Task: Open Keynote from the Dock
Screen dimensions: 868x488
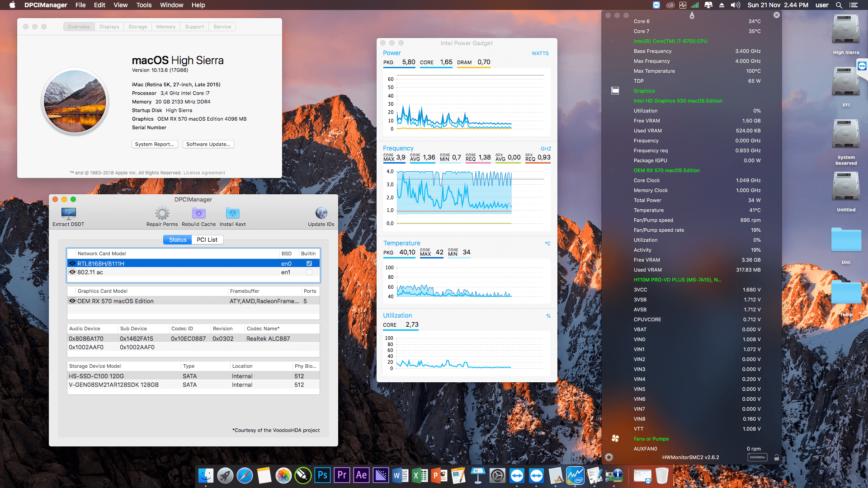Action: tap(478, 475)
